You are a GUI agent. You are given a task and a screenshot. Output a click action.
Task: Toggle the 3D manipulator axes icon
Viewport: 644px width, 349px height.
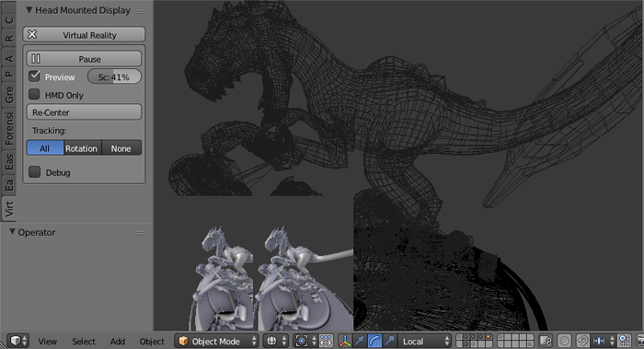point(345,341)
